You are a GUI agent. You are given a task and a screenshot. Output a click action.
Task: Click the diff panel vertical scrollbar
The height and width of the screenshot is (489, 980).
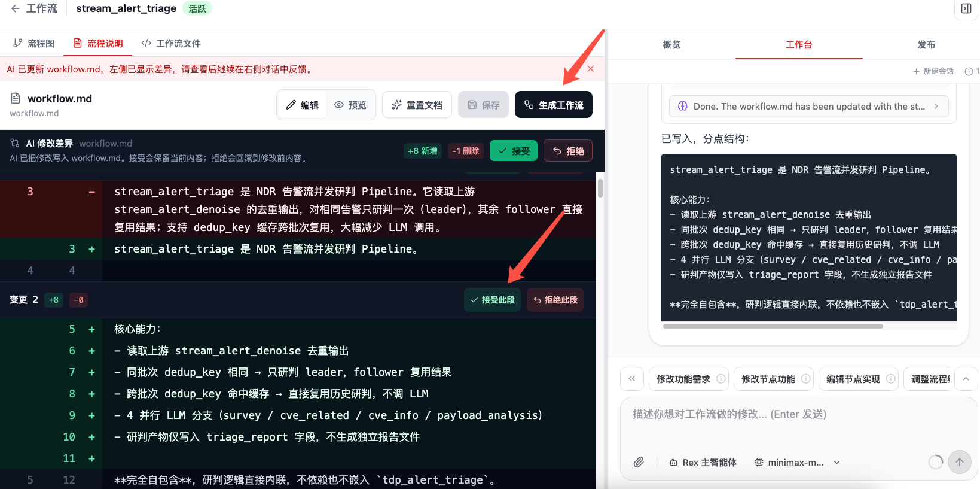click(600, 187)
